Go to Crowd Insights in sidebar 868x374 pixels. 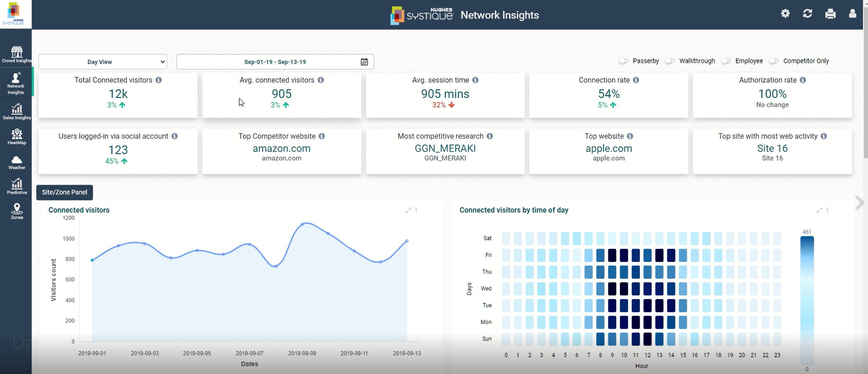(x=17, y=55)
